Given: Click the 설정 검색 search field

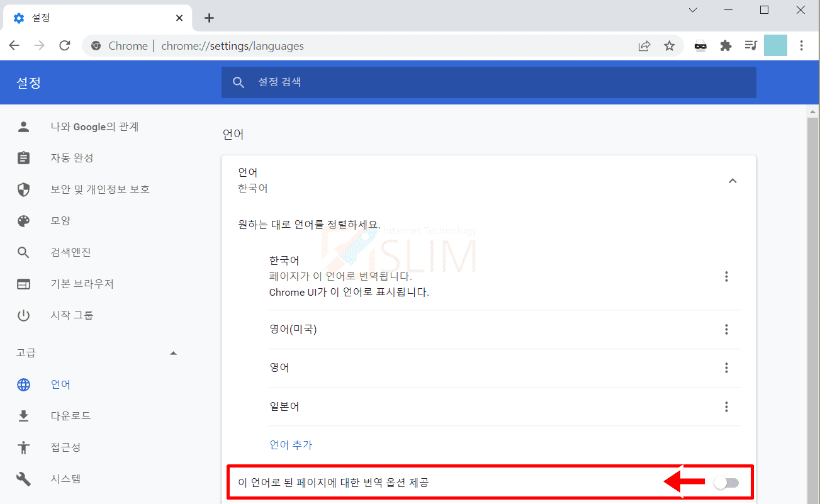Looking at the screenshot, I should tap(488, 82).
